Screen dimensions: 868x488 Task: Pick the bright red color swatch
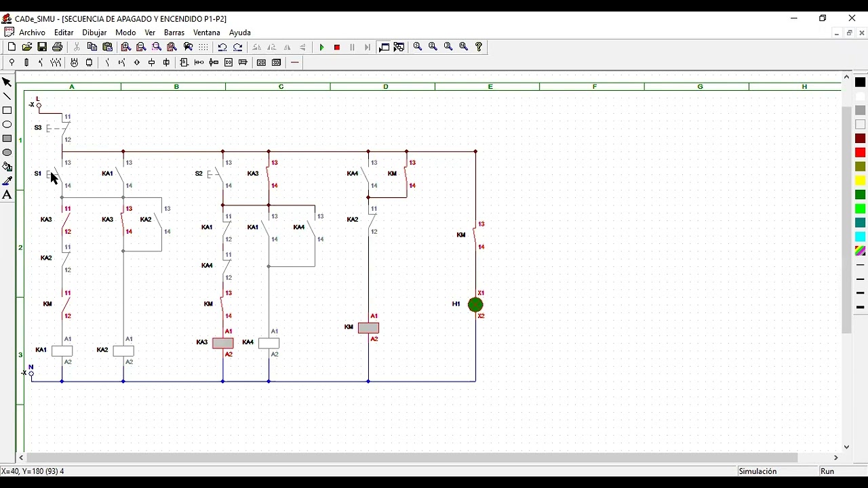pyautogui.click(x=860, y=152)
